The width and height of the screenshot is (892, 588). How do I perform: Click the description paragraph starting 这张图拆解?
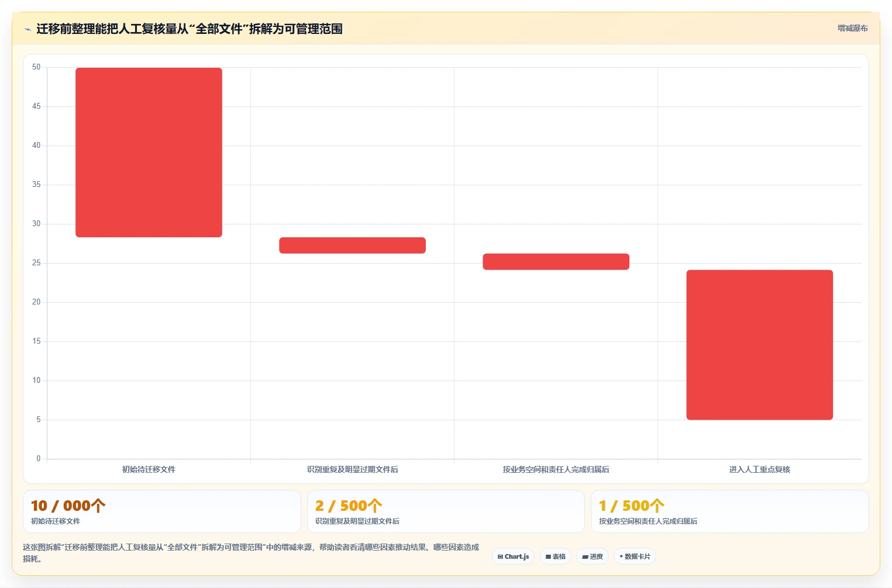point(251,553)
